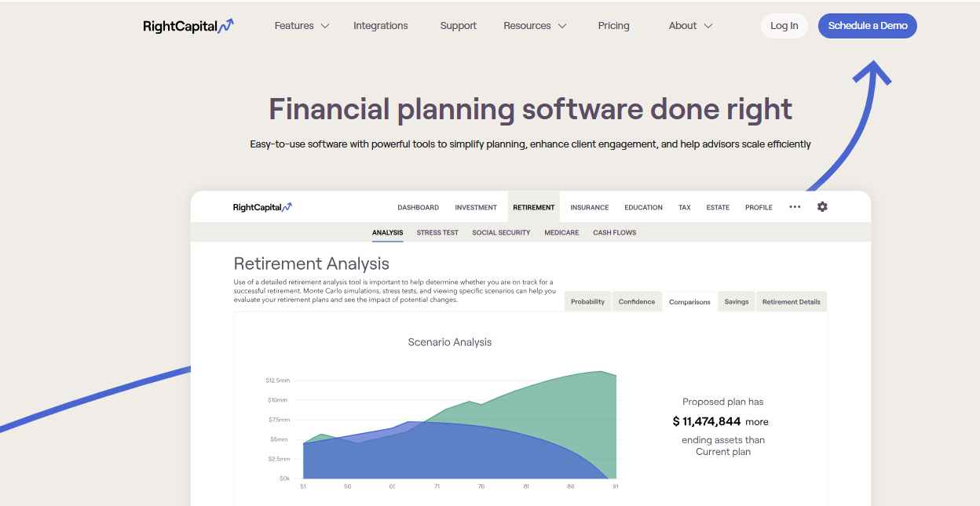Click the three-dot more options icon
The height and width of the screenshot is (506, 980).
pyautogui.click(x=795, y=207)
